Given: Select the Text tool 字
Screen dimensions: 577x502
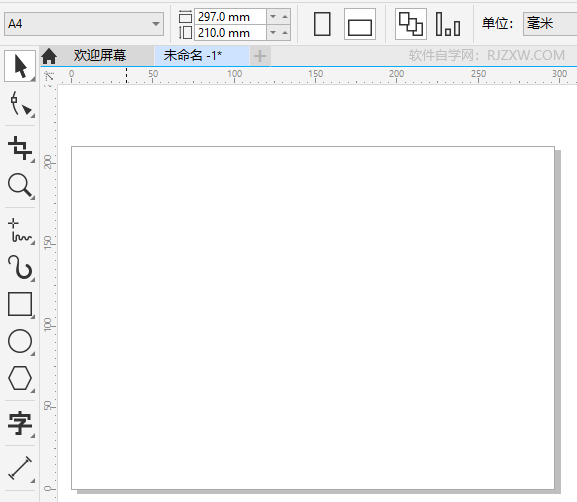Looking at the screenshot, I should 20,424.
